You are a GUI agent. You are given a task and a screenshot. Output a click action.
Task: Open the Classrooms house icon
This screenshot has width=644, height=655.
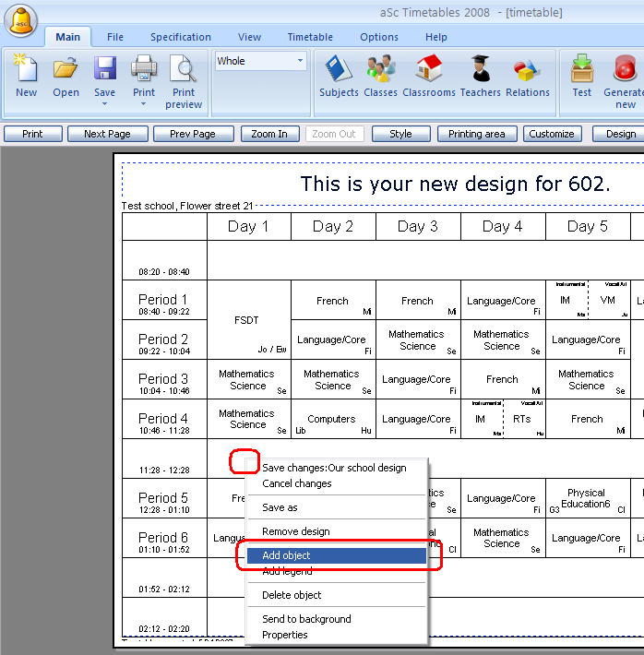[x=429, y=69]
